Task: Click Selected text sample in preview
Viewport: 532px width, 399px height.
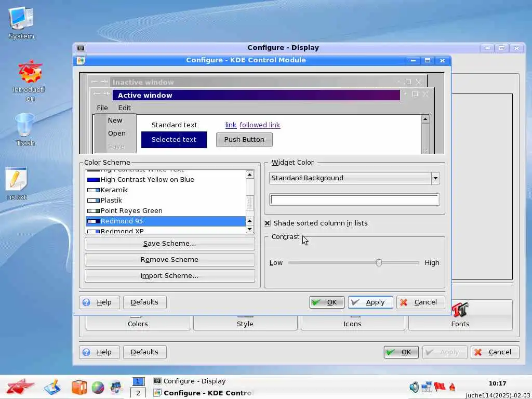Action: [174, 140]
